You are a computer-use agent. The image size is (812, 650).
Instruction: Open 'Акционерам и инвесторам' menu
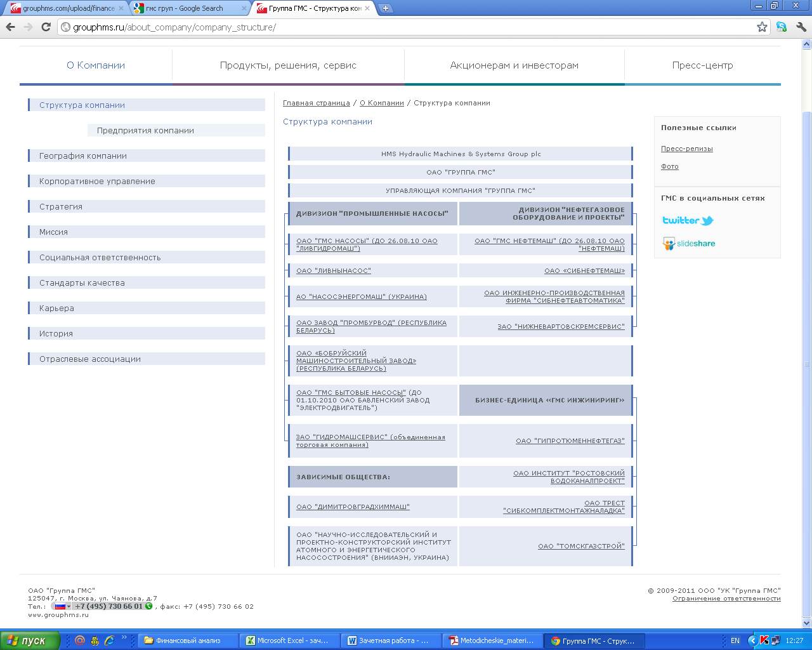514,65
